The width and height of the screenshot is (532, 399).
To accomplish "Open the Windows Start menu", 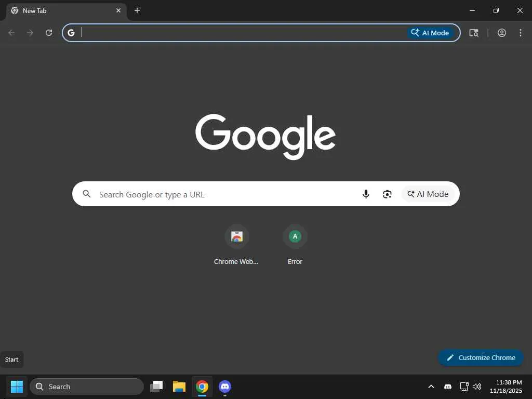I will (x=17, y=387).
